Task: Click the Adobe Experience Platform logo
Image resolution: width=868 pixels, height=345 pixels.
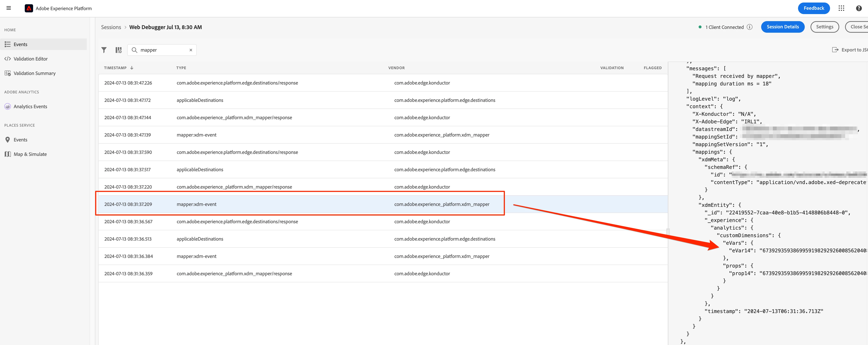Action: 29,8
